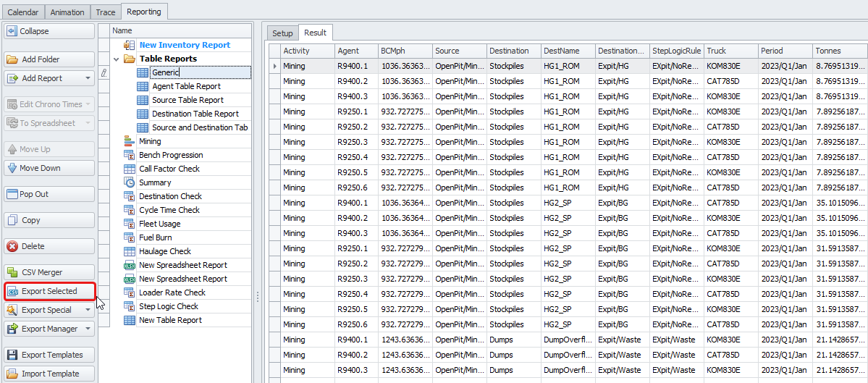Open the Export Special dropdown arrow

[x=88, y=310]
